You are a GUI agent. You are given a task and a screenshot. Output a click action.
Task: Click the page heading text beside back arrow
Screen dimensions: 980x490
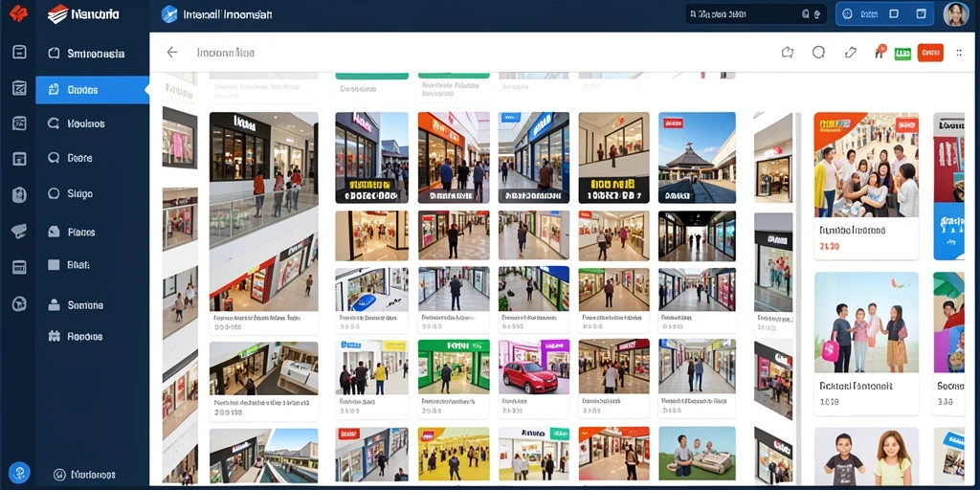click(x=226, y=54)
